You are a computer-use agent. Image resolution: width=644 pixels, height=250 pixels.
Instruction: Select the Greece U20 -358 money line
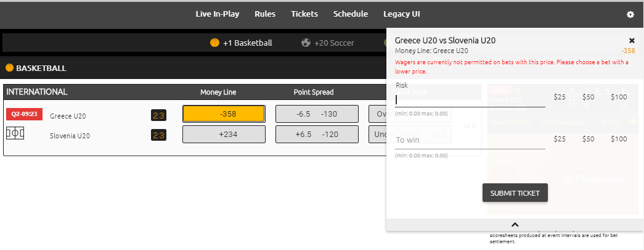tap(224, 114)
